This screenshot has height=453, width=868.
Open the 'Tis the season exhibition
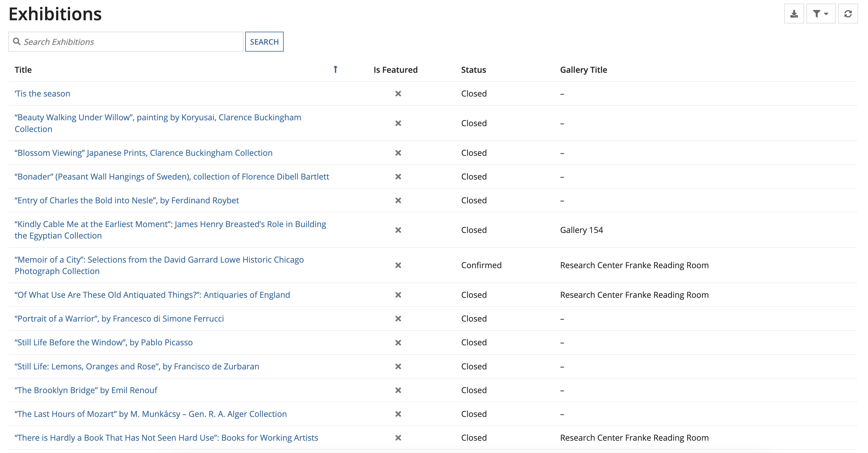point(42,93)
